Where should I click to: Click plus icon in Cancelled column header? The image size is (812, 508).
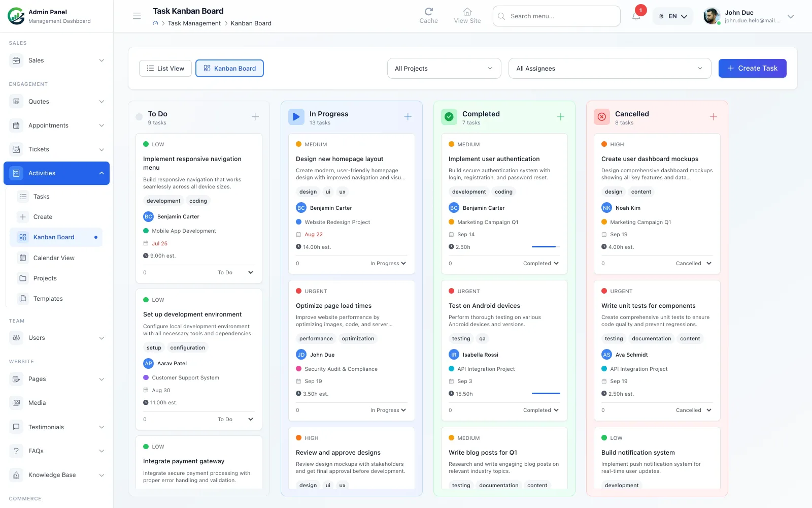[714, 117]
